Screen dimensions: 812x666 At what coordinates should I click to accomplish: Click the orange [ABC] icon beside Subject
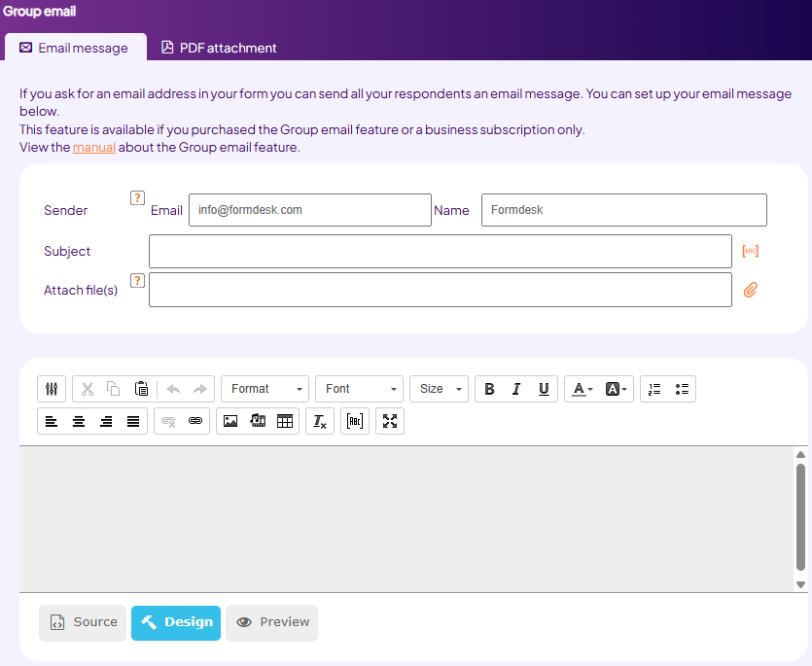click(x=751, y=251)
